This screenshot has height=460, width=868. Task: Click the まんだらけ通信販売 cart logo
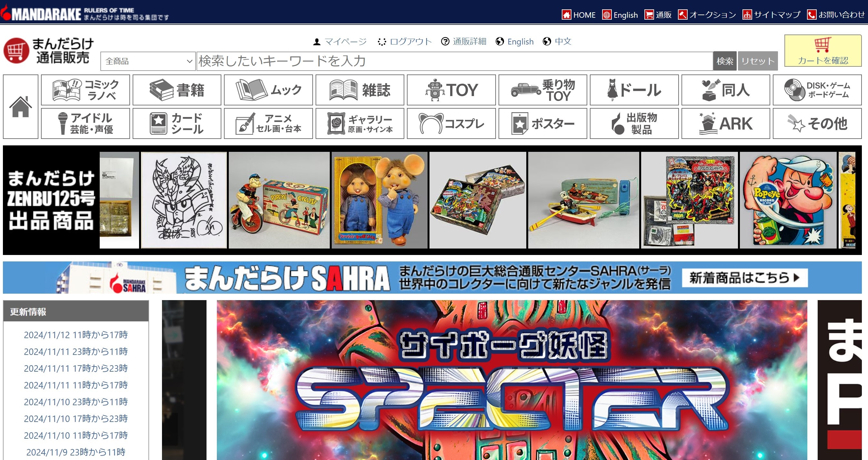coord(49,51)
